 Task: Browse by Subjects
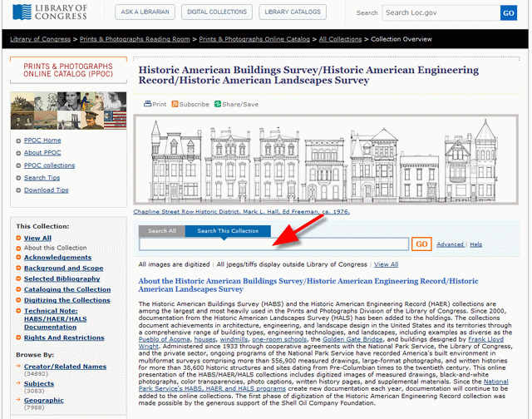click(39, 384)
